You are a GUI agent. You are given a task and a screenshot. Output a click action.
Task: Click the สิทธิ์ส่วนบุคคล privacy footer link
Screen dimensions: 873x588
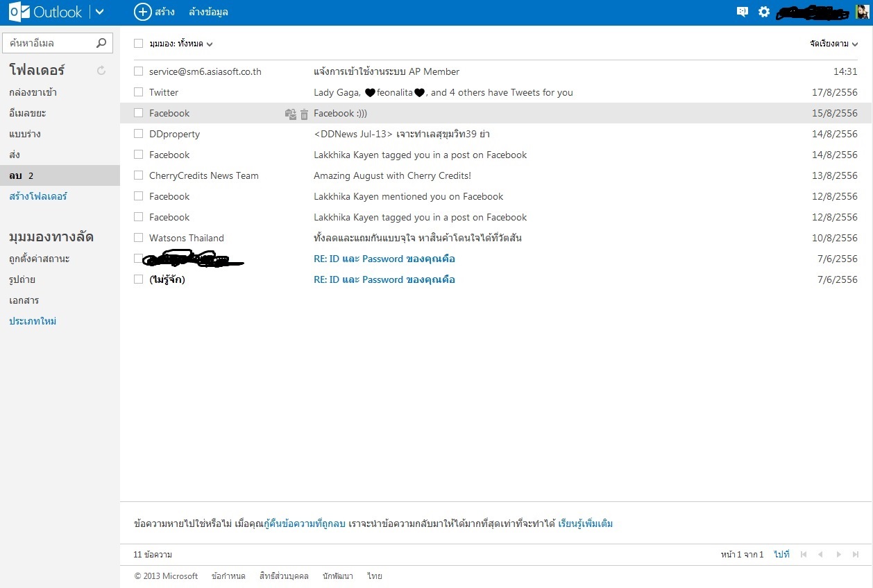point(284,576)
